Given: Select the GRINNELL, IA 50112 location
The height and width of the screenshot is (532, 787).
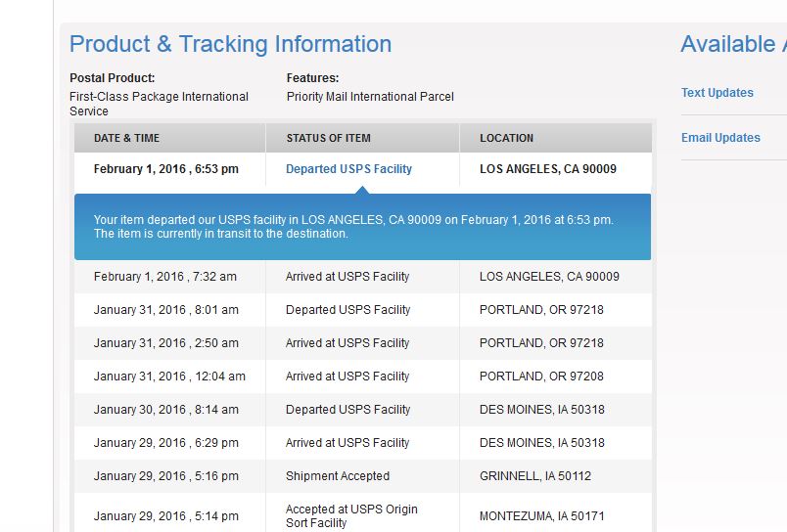Looking at the screenshot, I should (535, 476).
